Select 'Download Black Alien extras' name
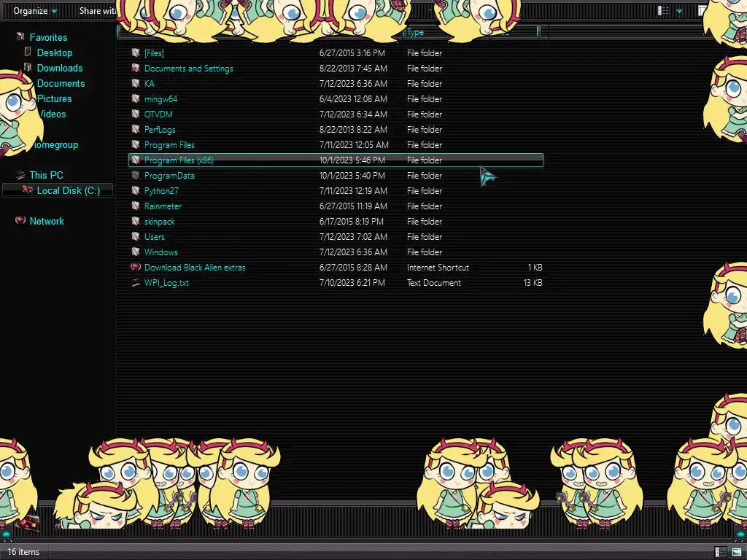This screenshot has width=747, height=560. [x=195, y=268]
